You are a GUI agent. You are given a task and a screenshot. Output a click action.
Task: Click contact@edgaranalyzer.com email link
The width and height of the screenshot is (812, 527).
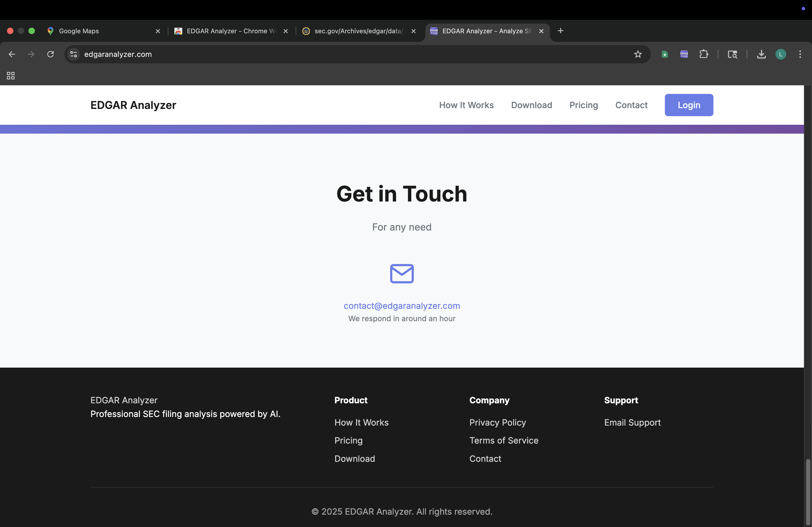(x=401, y=306)
